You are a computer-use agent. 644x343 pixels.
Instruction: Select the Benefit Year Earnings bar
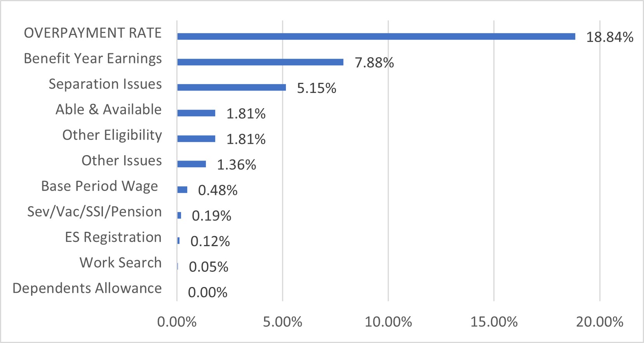click(x=260, y=62)
